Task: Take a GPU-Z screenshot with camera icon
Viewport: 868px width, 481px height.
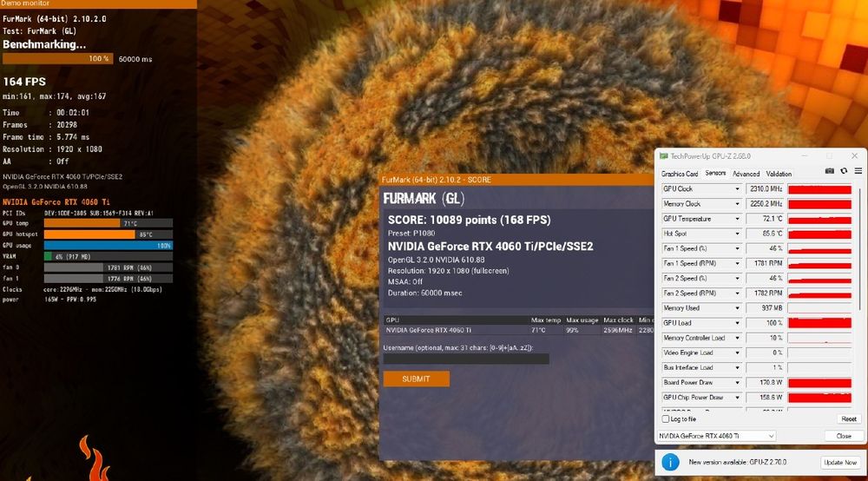Action: [829, 171]
